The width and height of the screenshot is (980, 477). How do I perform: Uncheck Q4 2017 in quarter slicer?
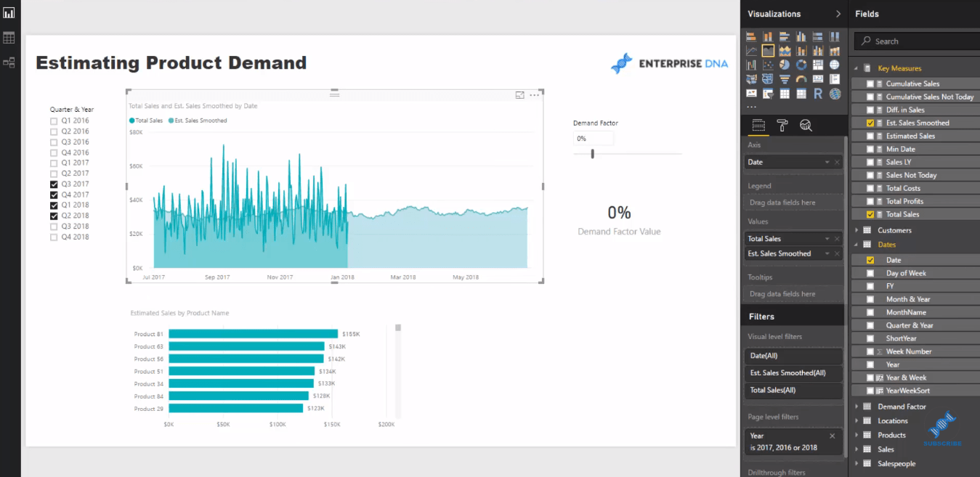(x=54, y=195)
